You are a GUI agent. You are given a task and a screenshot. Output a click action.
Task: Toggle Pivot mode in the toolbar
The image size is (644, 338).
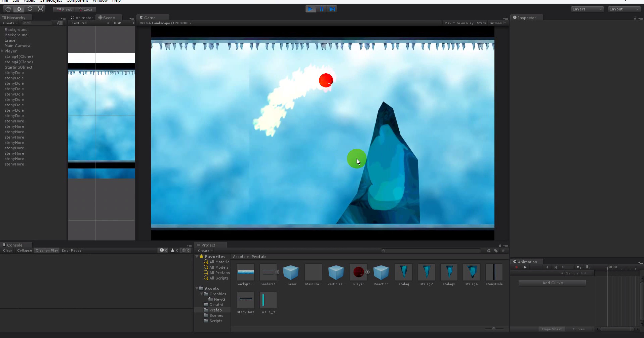click(x=63, y=9)
